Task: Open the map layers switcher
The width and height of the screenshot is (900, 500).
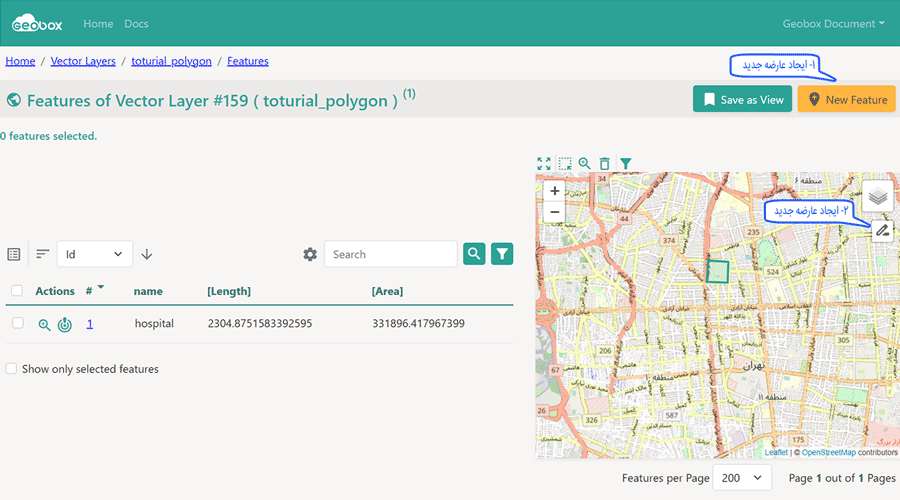Action: pos(877,197)
